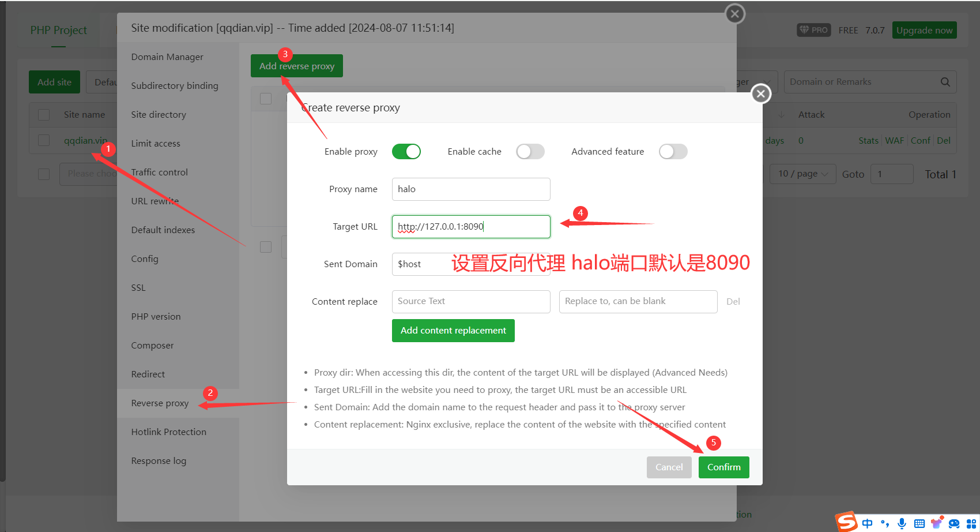The height and width of the screenshot is (532, 980).
Task: Click the Site name column header
Action: 84,115
